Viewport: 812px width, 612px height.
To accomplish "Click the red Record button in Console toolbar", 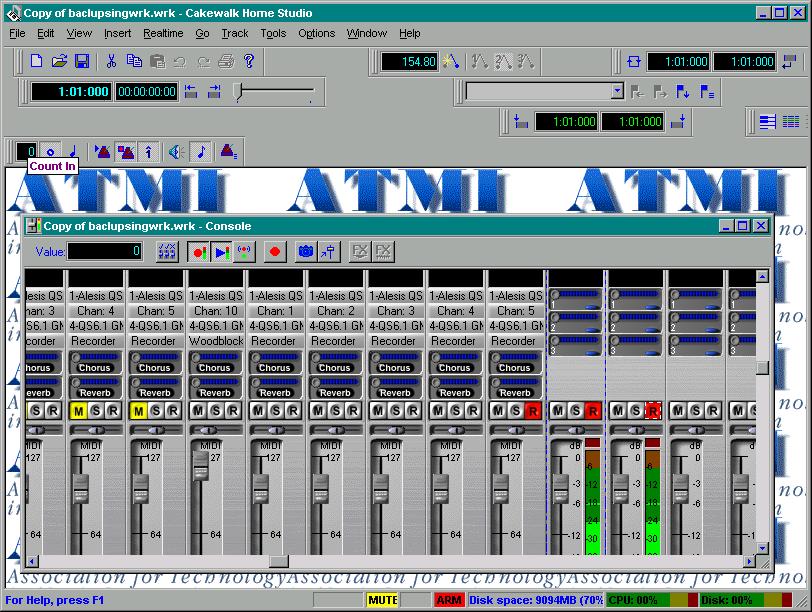I will (275, 252).
